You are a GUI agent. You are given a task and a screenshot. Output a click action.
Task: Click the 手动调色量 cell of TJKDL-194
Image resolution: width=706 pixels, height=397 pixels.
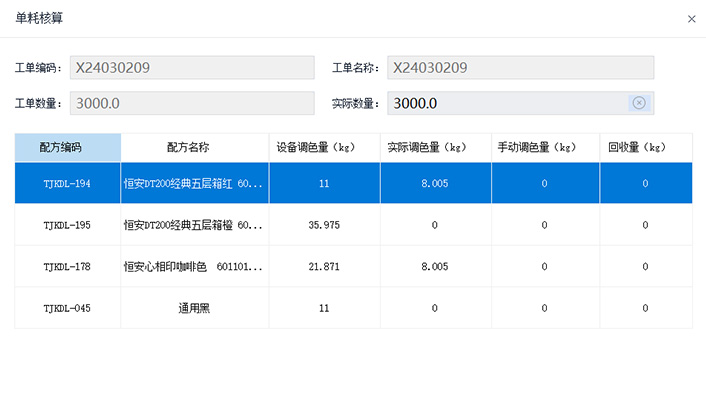545,183
